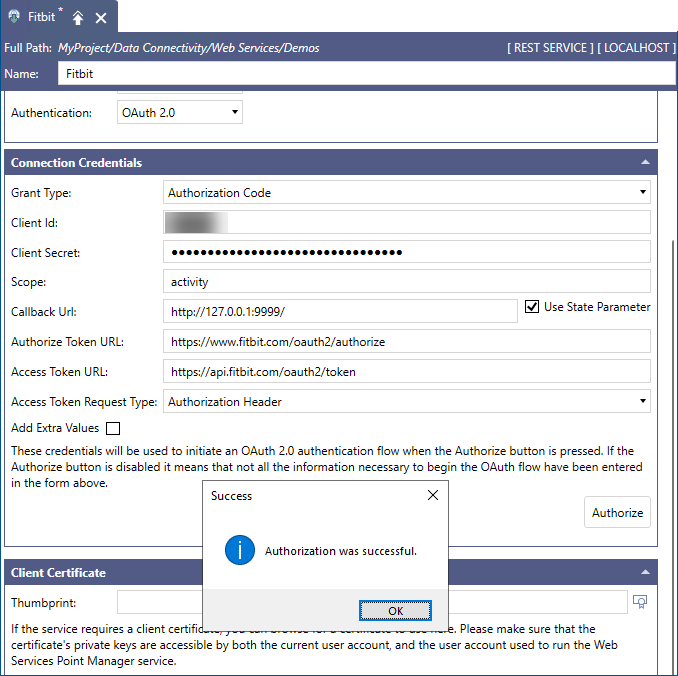The image size is (678, 676).
Task: Click the Client Id field
Action: click(406, 222)
